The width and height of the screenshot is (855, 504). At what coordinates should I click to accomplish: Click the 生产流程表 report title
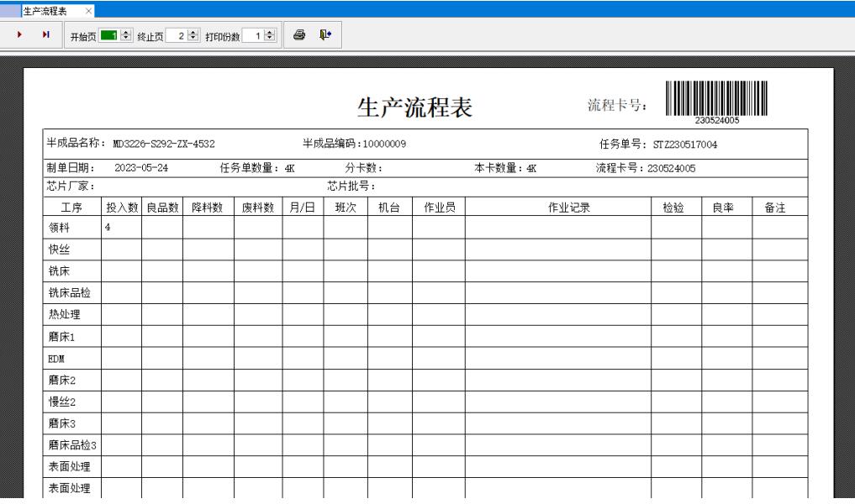coord(415,108)
